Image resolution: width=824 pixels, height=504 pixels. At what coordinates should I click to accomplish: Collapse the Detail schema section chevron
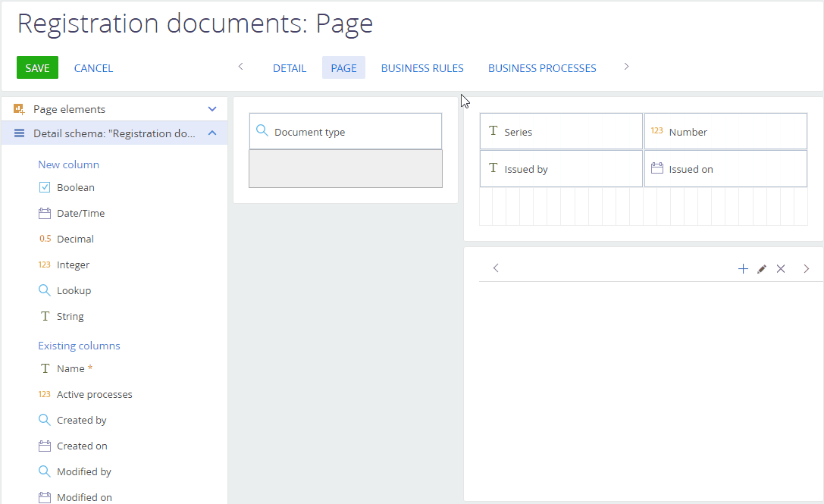[212, 133]
